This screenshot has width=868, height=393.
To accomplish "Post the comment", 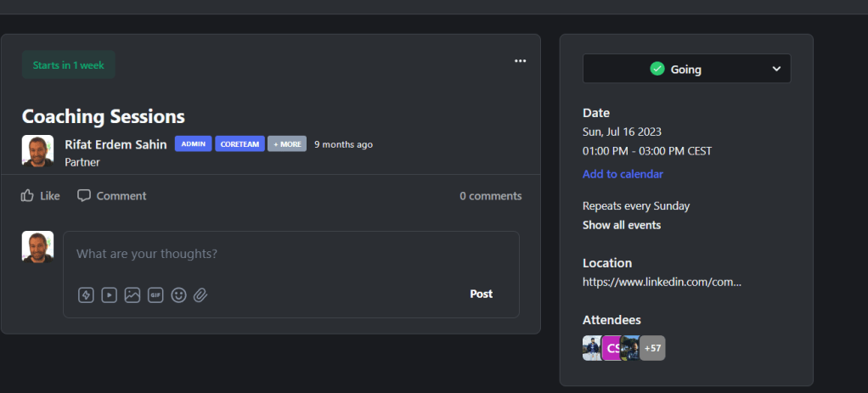I will click(x=481, y=294).
